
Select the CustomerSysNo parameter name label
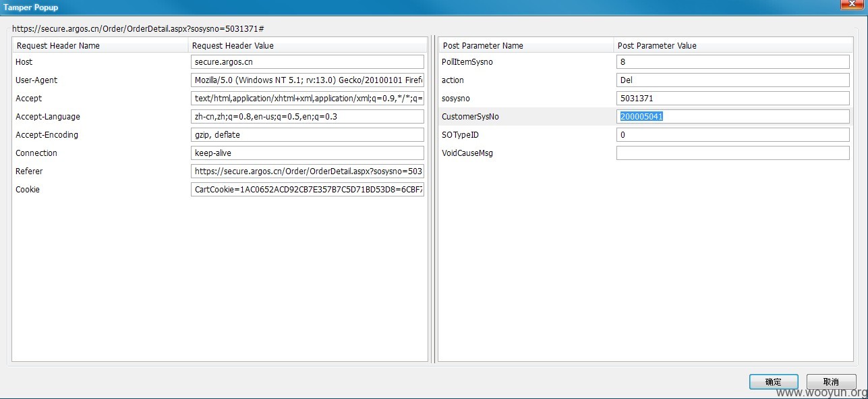pyautogui.click(x=470, y=117)
